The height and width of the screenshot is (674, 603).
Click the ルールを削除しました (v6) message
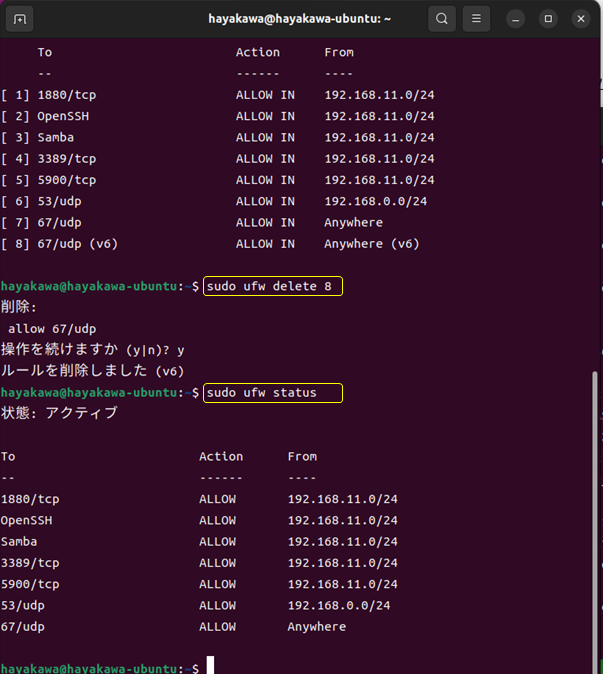click(93, 371)
